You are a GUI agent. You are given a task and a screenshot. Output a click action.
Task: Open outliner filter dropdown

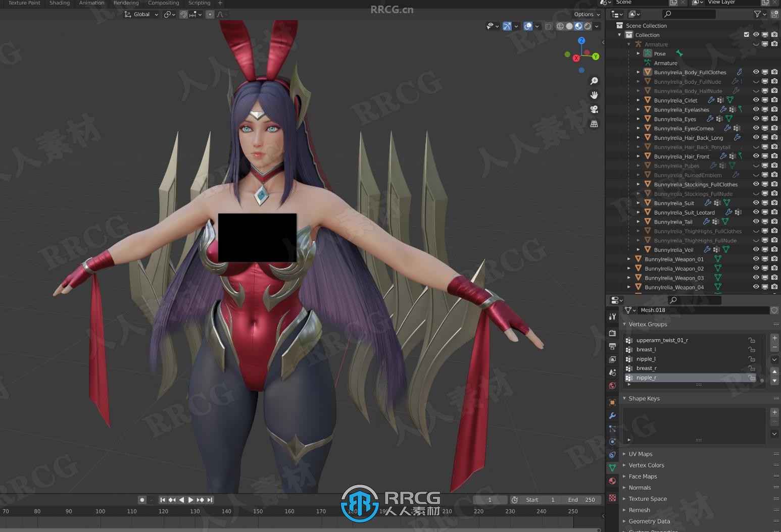[760, 14]
